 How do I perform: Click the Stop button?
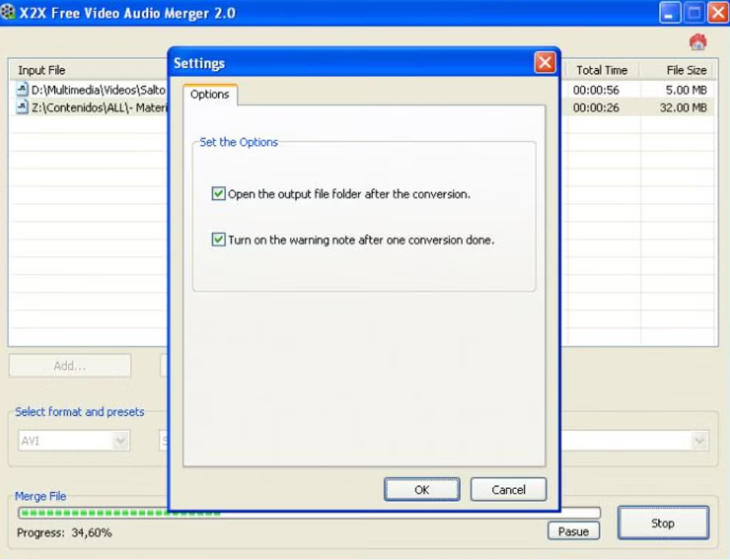coord(663,523)
